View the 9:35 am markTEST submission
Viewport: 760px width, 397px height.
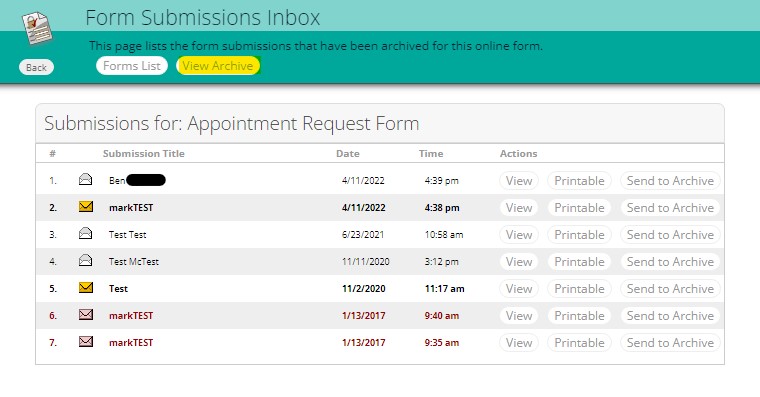click(x=519, y=343)
